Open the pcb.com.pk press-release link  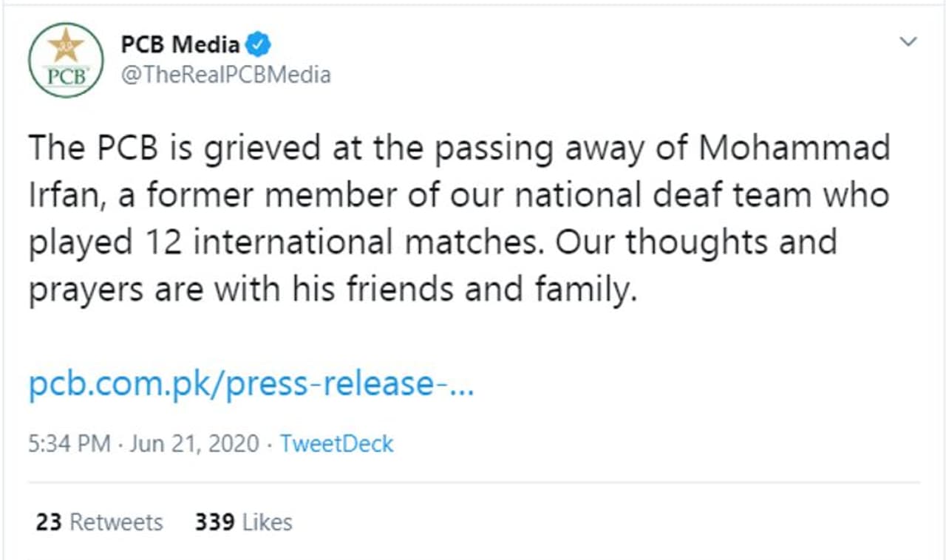[x=251, y=384]
